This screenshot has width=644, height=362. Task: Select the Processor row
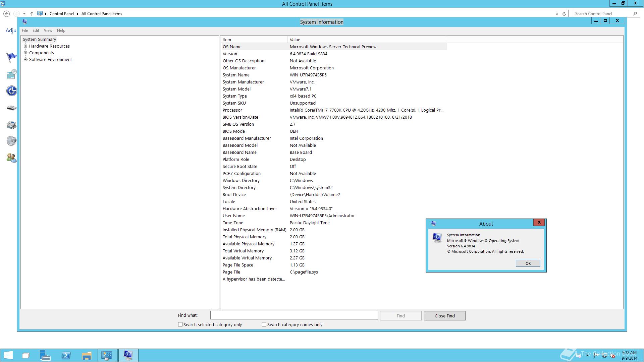point(334,110)
